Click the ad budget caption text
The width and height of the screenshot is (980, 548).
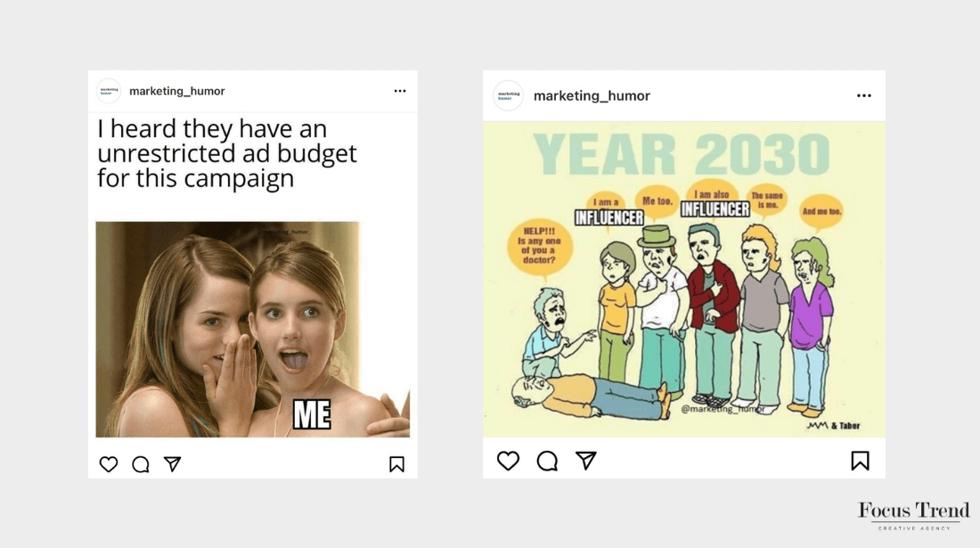[x=227, y=153]
